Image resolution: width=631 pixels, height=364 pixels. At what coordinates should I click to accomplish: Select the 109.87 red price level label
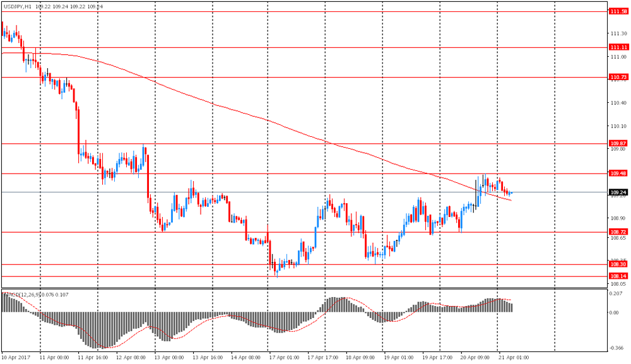(618, 144)
